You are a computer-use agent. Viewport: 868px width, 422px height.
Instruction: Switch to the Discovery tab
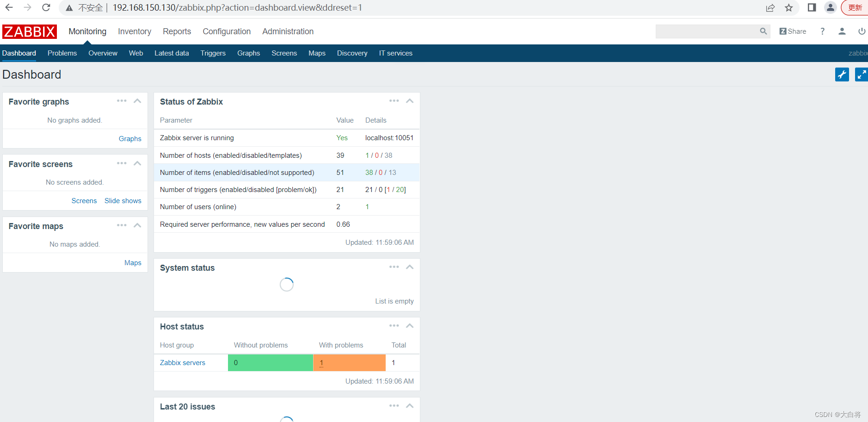(x=352, y=53)
